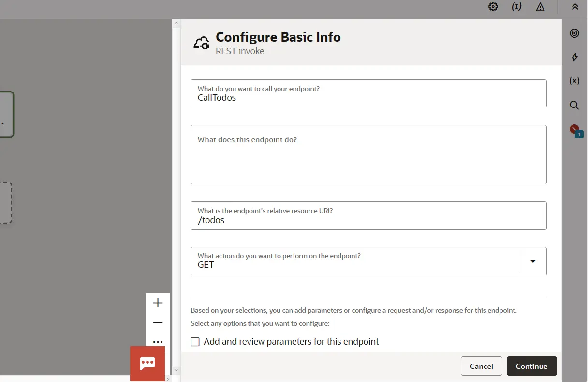Open the Invokes lightning bolt icon
Image resolution: width=588 pixels, height=382 pixels.
574,57
